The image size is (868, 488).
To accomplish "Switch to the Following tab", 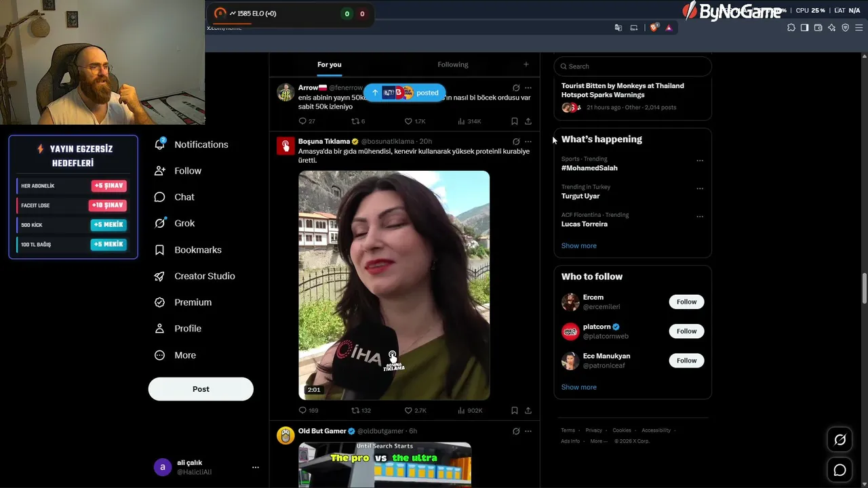I will [x=453, y=64].
